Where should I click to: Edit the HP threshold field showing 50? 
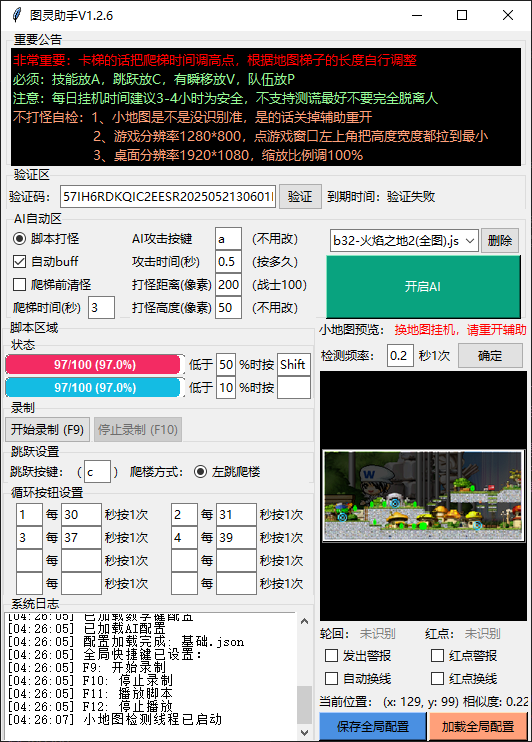(x=226, y=364)
